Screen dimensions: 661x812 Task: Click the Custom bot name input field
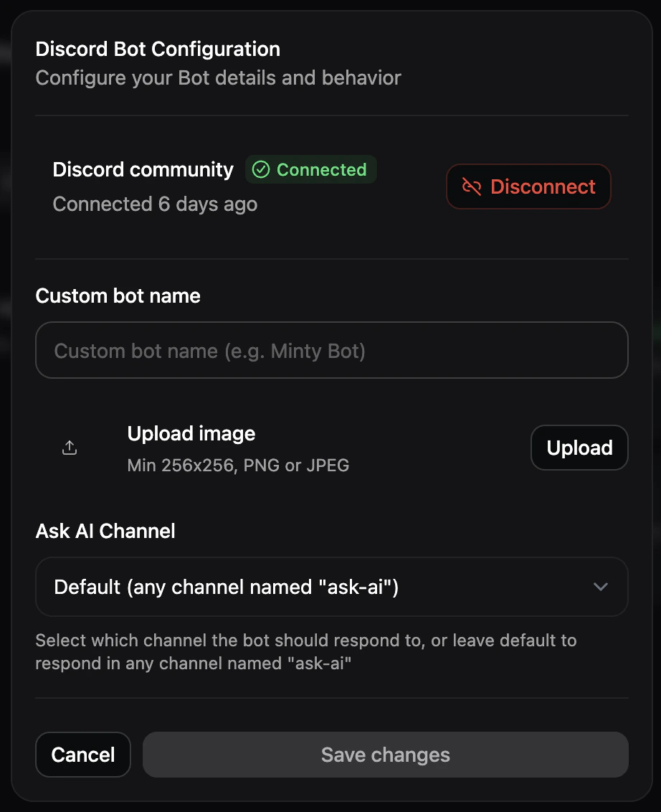pos(332,350)
